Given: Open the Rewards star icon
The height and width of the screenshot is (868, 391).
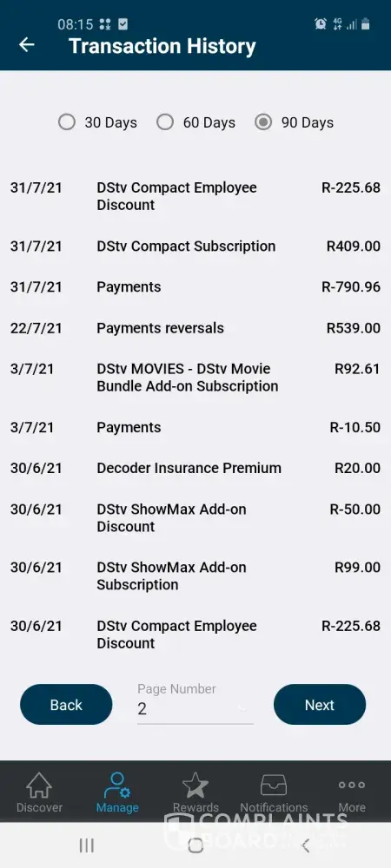Looking at the screenshot, I should (x=195, y=786).
